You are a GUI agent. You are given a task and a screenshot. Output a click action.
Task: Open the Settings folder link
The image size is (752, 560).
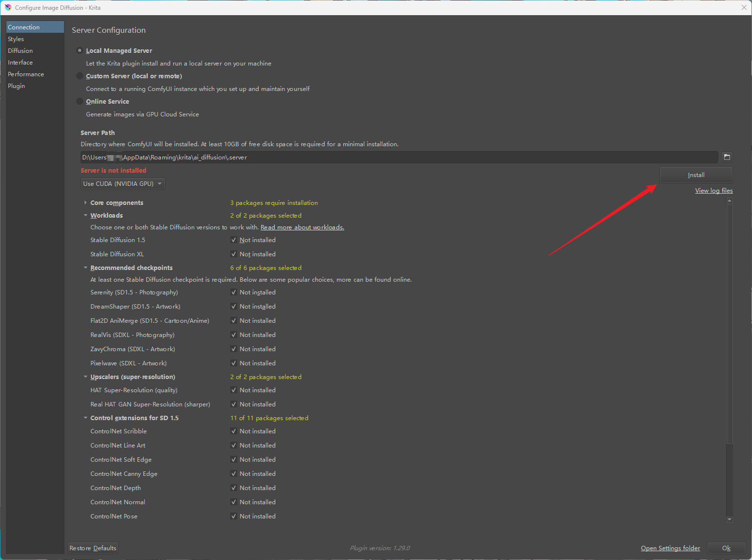[670, 548]
